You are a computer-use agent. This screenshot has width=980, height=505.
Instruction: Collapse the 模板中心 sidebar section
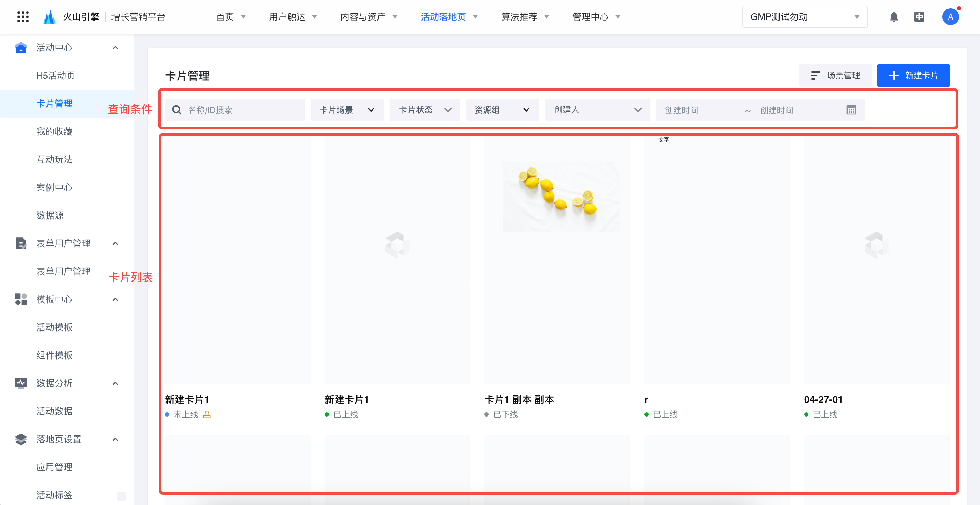click(x=116, y=299)
